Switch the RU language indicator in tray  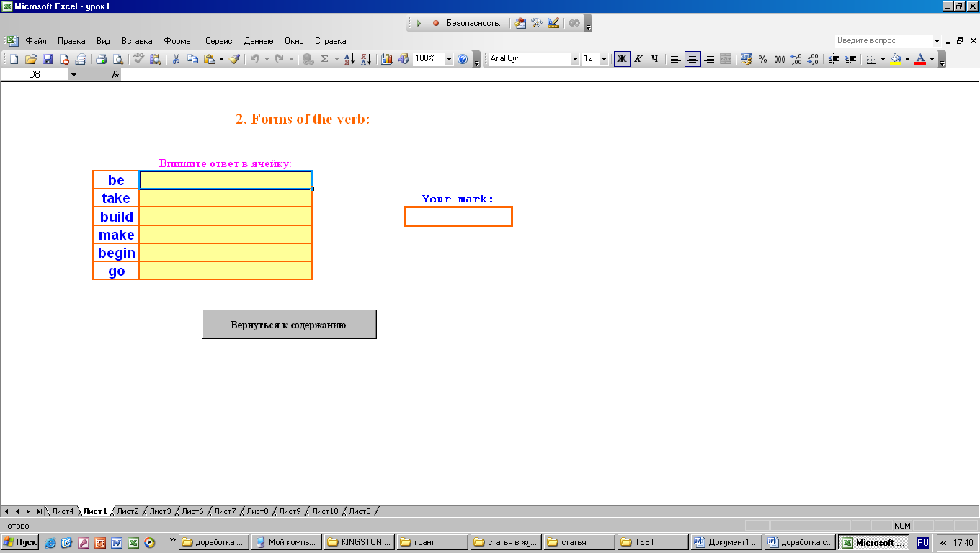point(923,542)
